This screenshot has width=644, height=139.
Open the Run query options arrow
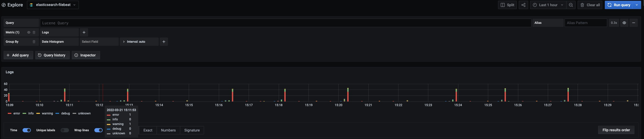click(x=637, y=5)
